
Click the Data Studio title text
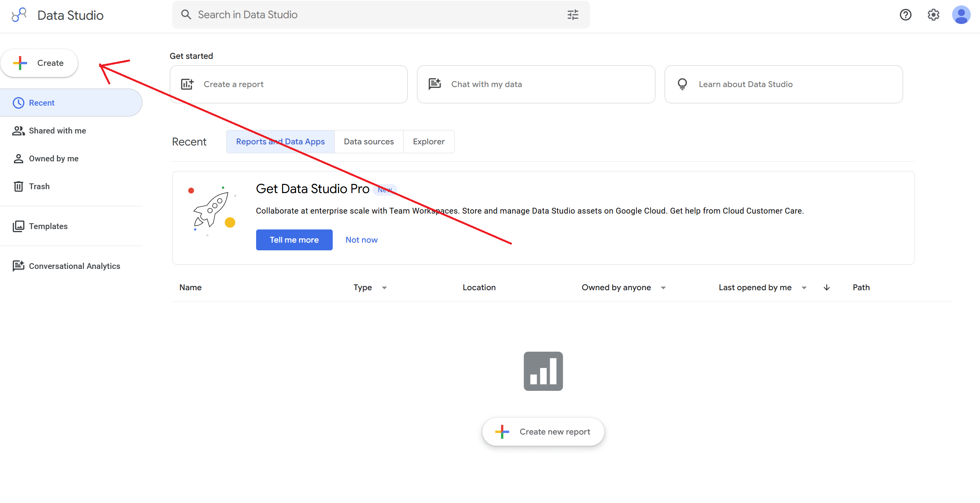[x=70, y=15]
